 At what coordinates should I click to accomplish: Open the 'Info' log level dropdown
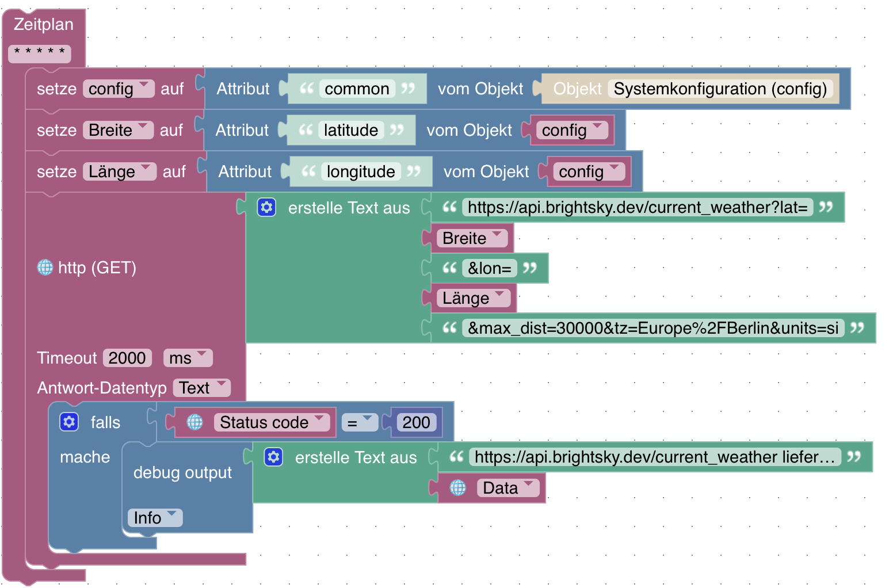(x=155, y=518)
